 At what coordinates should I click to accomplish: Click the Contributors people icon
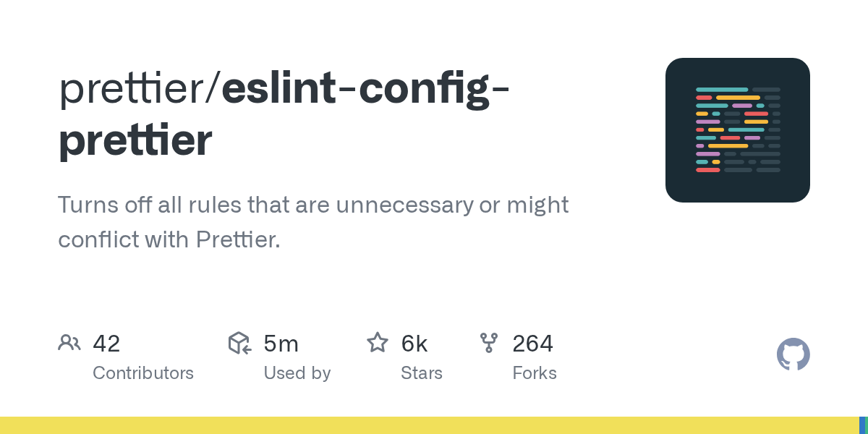pos(69,343)
